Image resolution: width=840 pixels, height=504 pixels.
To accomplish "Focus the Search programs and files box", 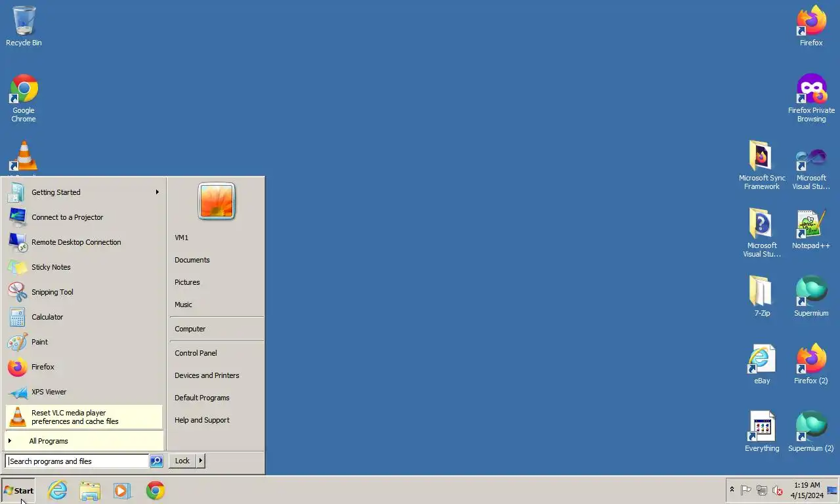I will pyautogui.click(x=77, y=461).
